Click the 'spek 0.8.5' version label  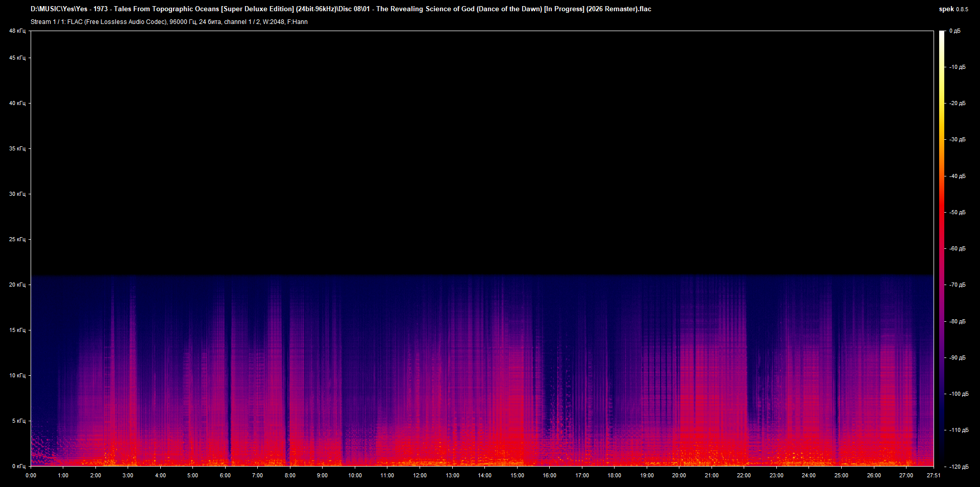click(953, 9)
